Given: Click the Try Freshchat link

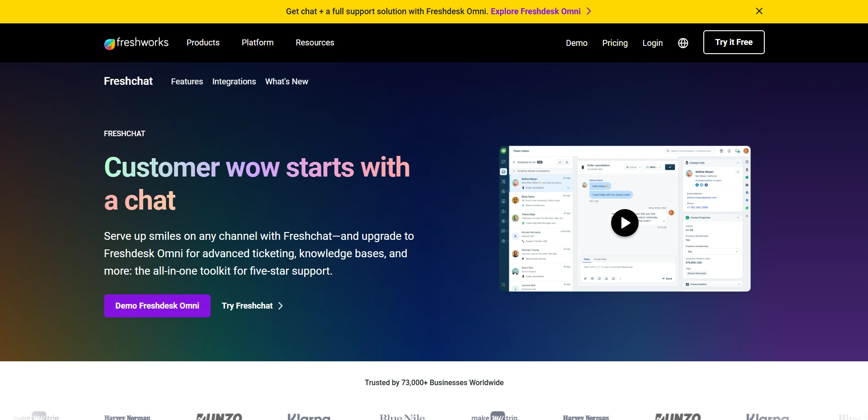Looking at the screenshot, I should [247, 306].
